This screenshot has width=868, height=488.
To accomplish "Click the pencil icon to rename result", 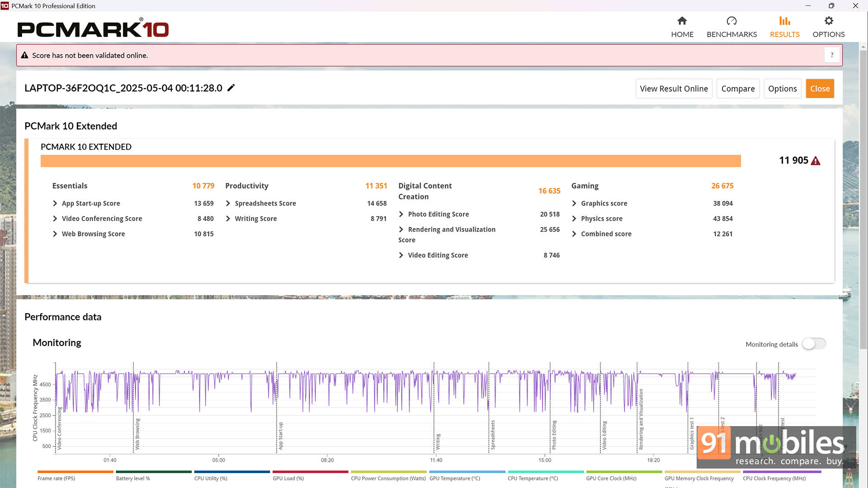I will click(x=231, y=88).
